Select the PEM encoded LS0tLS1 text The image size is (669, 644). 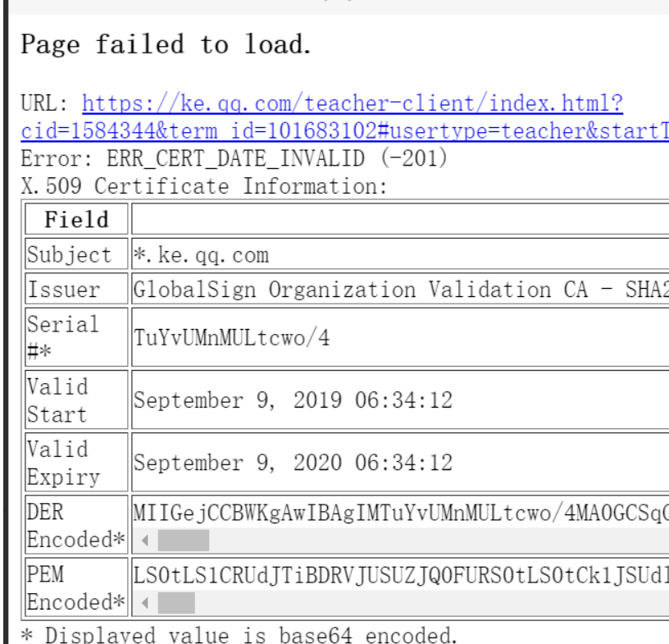point(401,575)
